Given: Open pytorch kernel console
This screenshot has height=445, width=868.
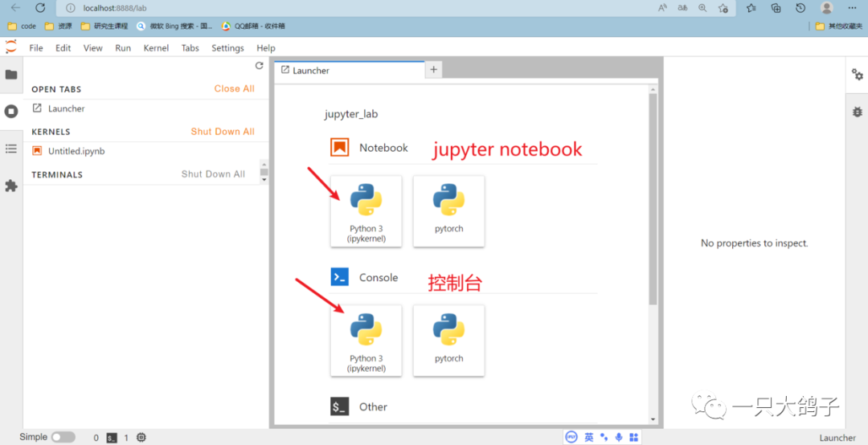Looking at the screenshot, I should [448, 341].
